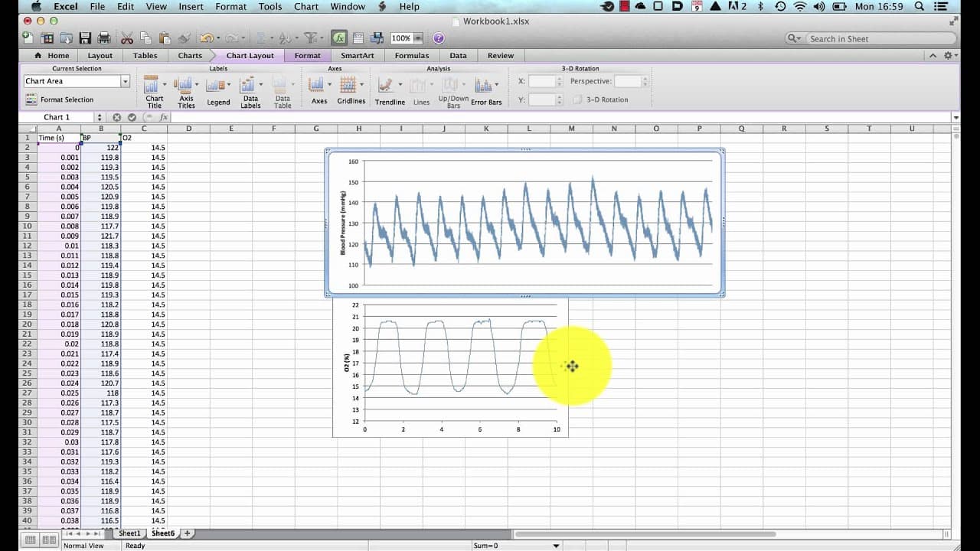Viewport: 980px width, 551px height.
Task: Open Excel help question mark icon
Action: click(439, 38)
